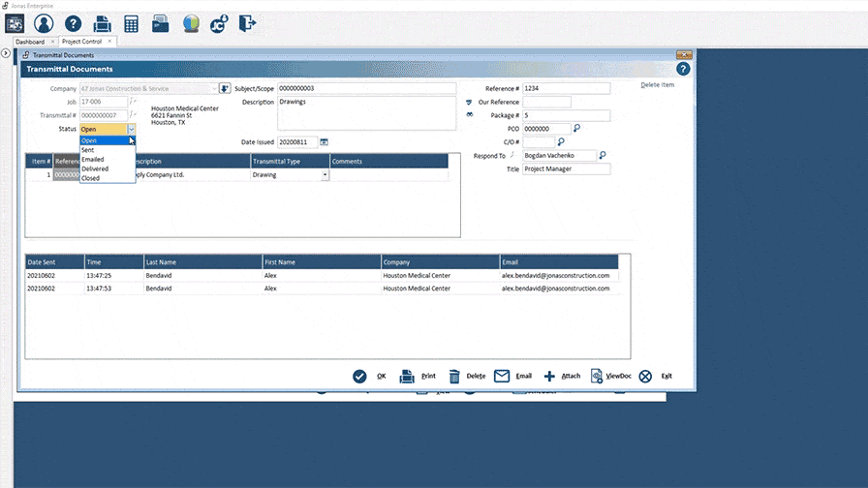
Task: Click the Transmittal Type column header
Action: click(290, 161)
